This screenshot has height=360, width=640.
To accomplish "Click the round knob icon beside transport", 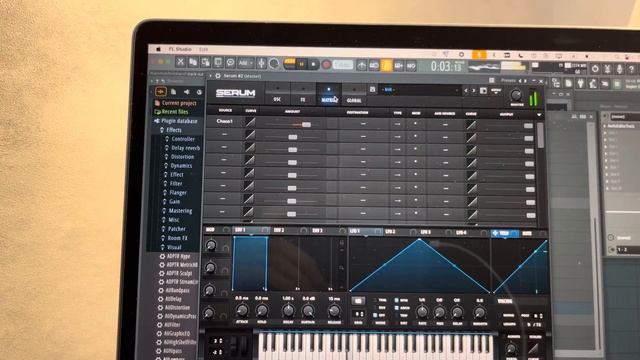I will click(274, 63).
